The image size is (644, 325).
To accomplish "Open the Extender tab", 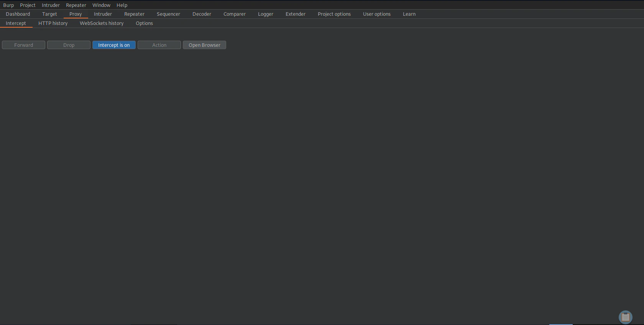I will [x=296, y=14].
